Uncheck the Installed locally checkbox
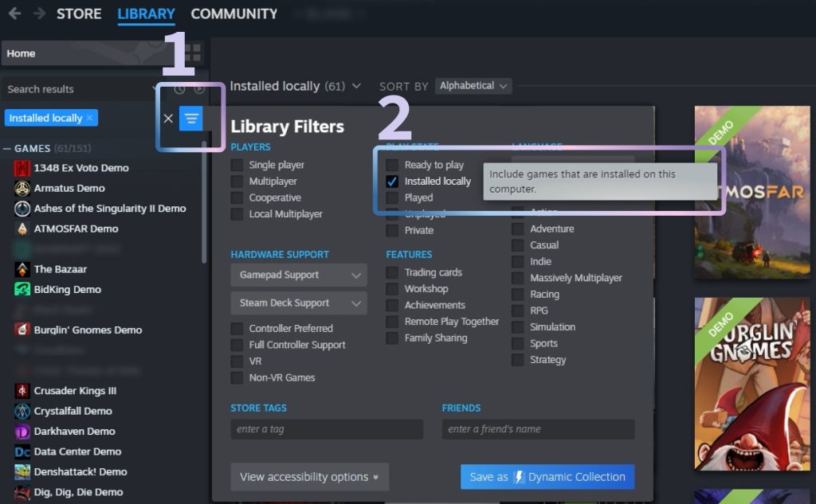 click(x=392, y=182)
